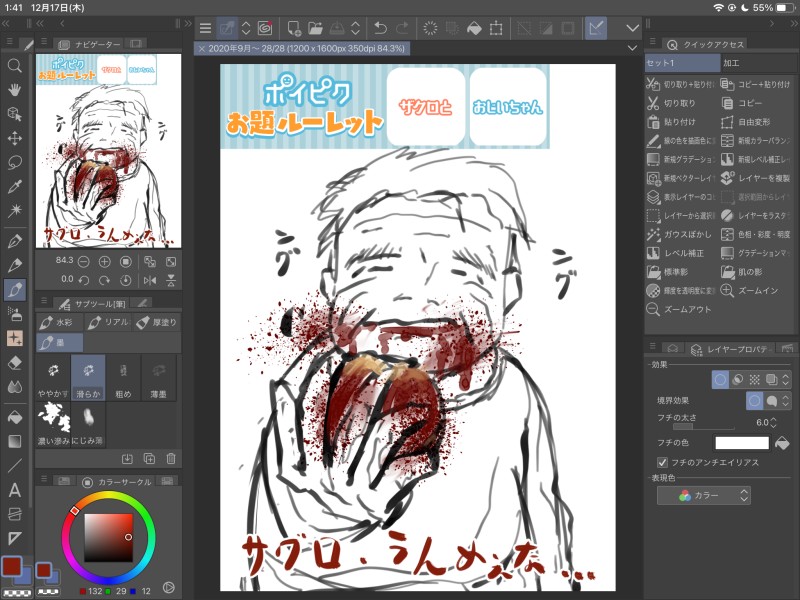Select 粗め brush sub tool
Image resolution: width=800 pixels, height=600 pixels.
tap(123, 378)
